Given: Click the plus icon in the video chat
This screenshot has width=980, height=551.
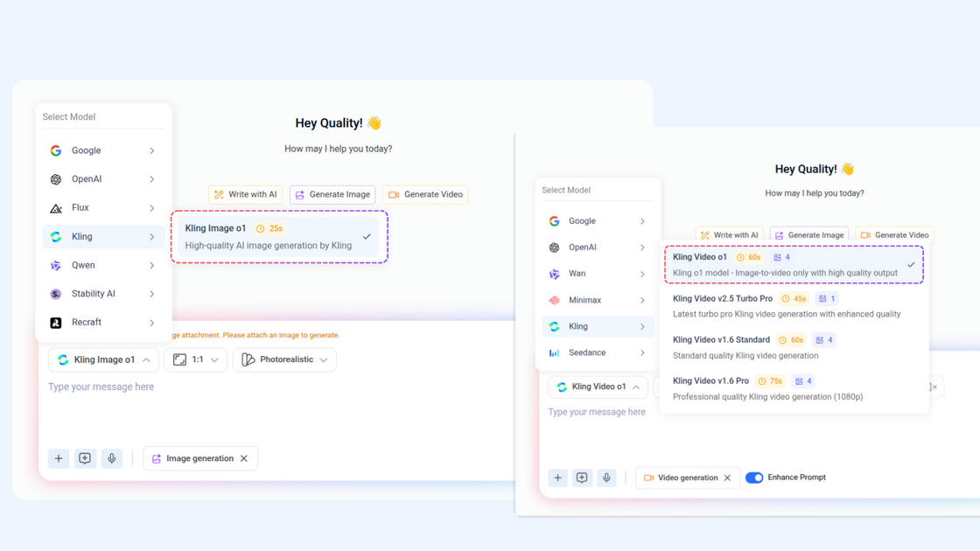Looking at the screenshot, I should [x=557, y=478].
